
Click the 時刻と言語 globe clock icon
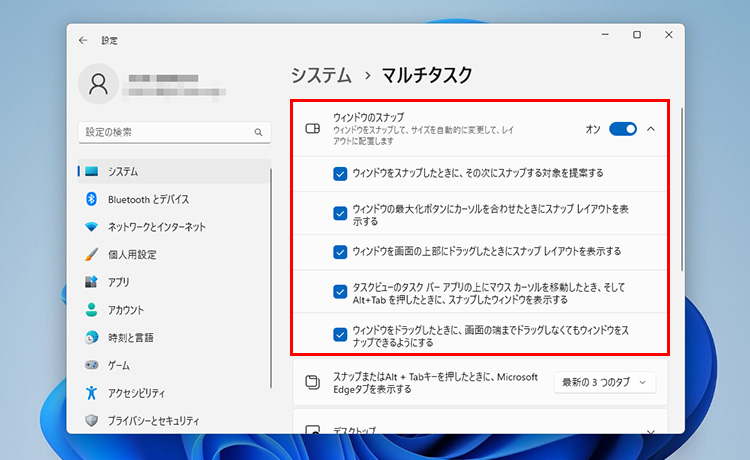(92, 338)
